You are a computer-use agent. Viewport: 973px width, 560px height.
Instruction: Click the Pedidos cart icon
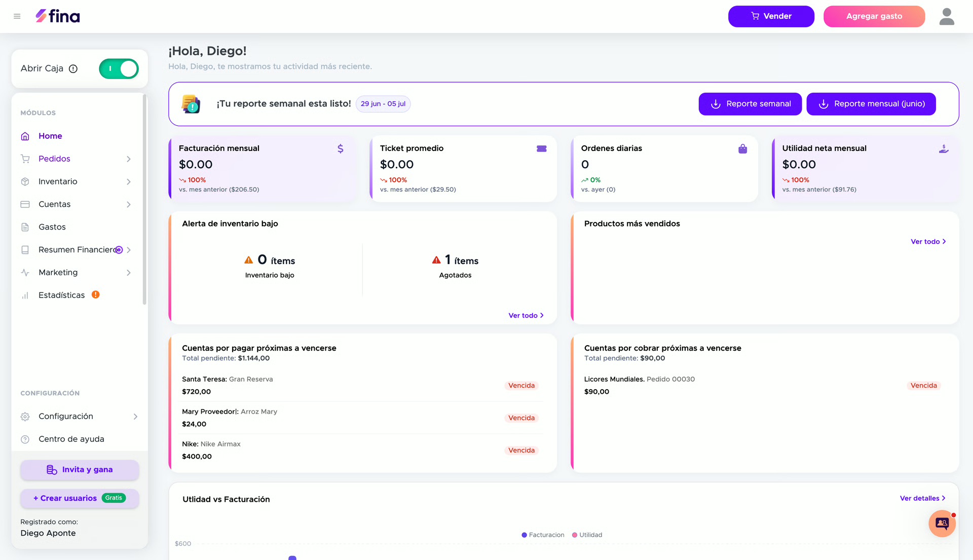click(25, 159)
